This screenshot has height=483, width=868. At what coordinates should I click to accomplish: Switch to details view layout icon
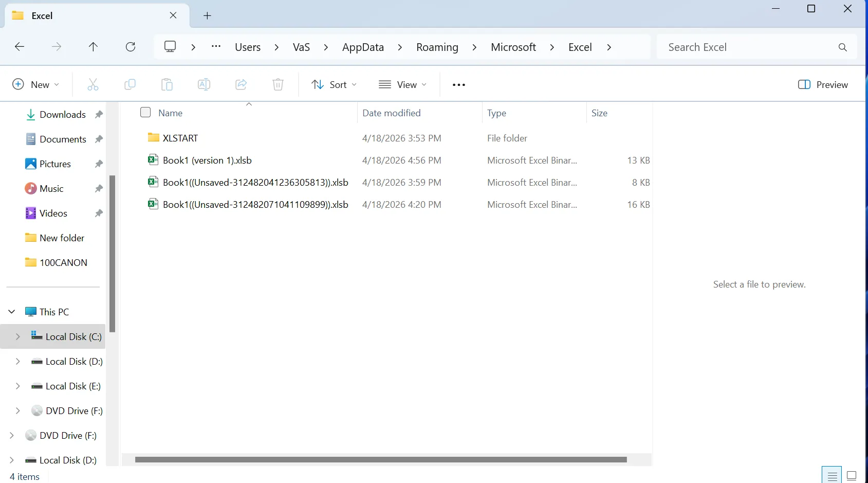832,475
